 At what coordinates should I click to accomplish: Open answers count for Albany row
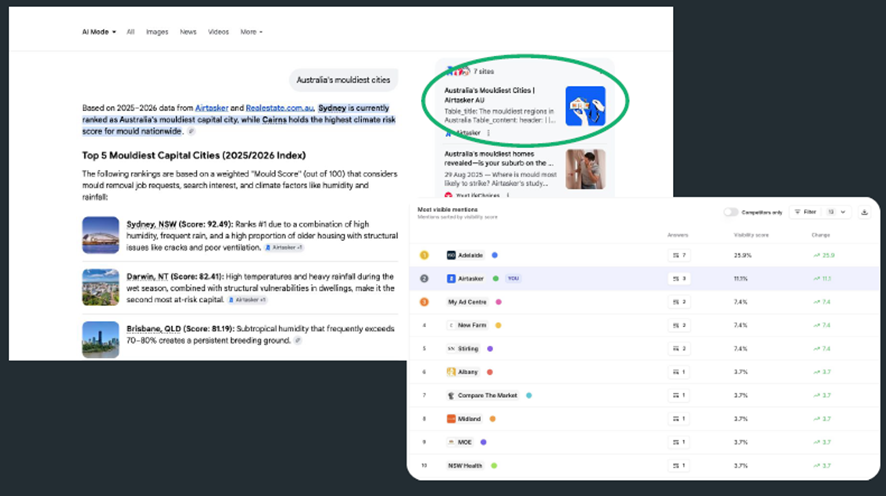pos(679,372)
